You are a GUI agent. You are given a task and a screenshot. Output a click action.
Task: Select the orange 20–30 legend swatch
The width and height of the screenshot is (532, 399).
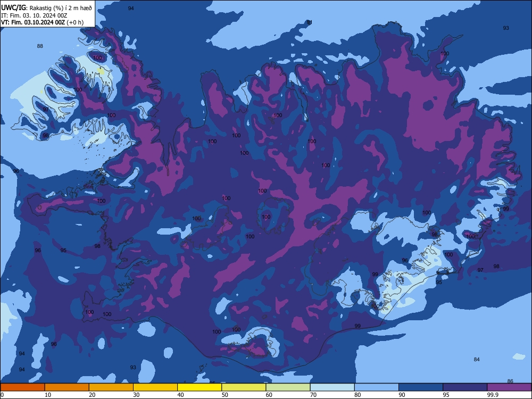pyautogui.click(x=111, y=387)
